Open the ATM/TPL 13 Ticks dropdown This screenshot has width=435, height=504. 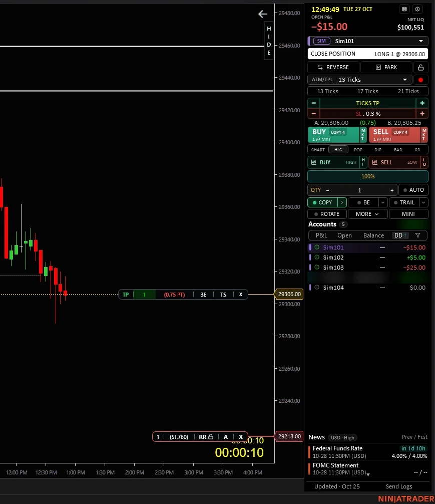click(x=360, y=80)
